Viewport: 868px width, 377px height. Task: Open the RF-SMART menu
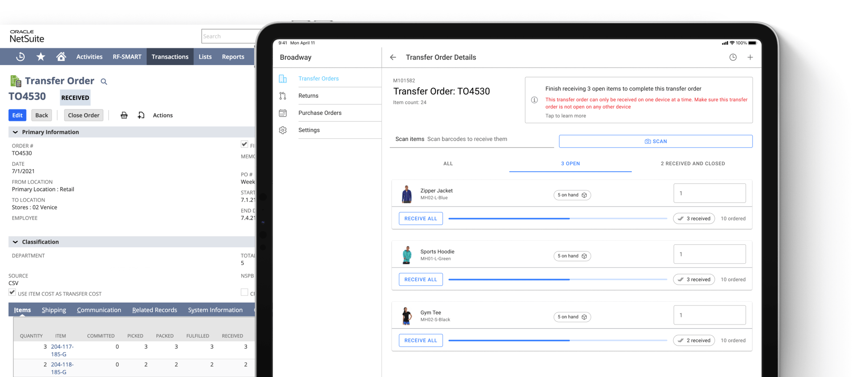(x=127, y=57)
